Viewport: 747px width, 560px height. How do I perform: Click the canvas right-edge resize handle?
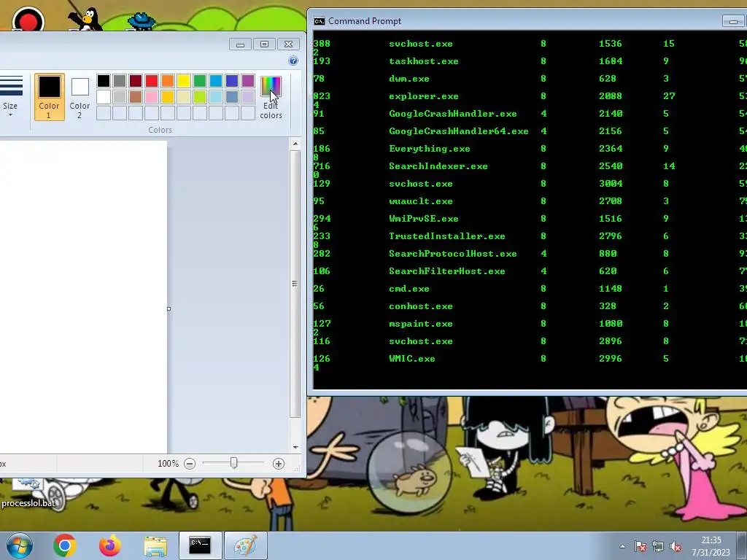pos(169,308)
